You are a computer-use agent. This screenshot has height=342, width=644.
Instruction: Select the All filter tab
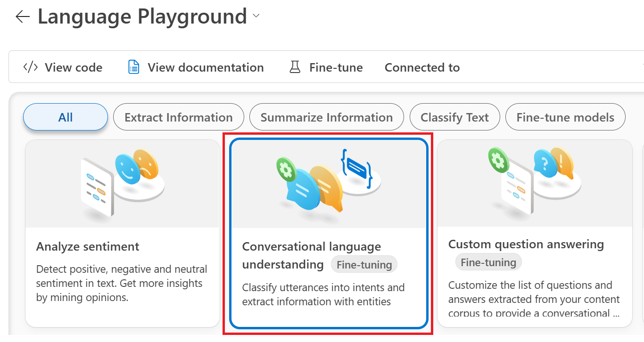click(66, 117)
